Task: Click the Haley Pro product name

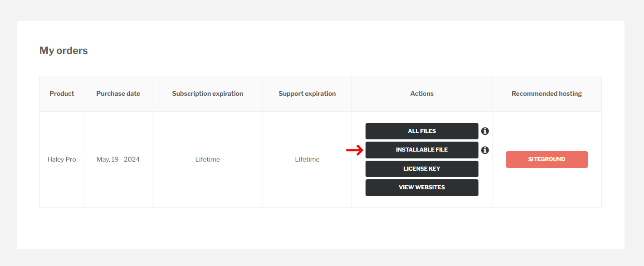Action: [62, 159]
